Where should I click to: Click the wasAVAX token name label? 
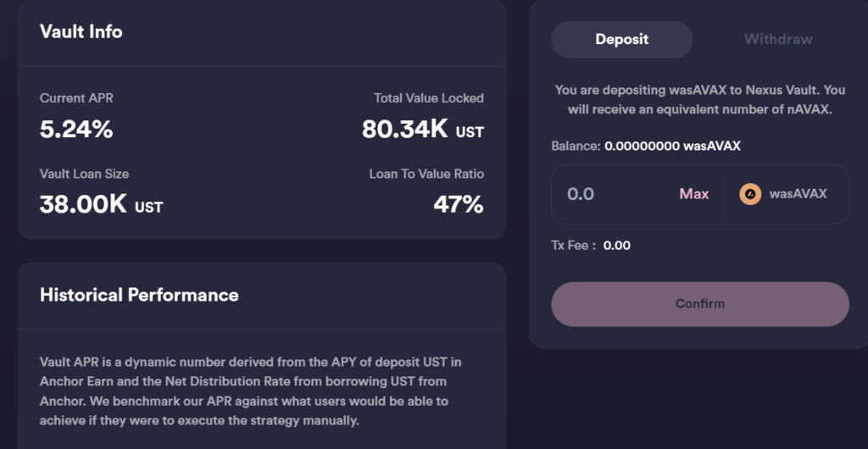(x=798, y=194)
